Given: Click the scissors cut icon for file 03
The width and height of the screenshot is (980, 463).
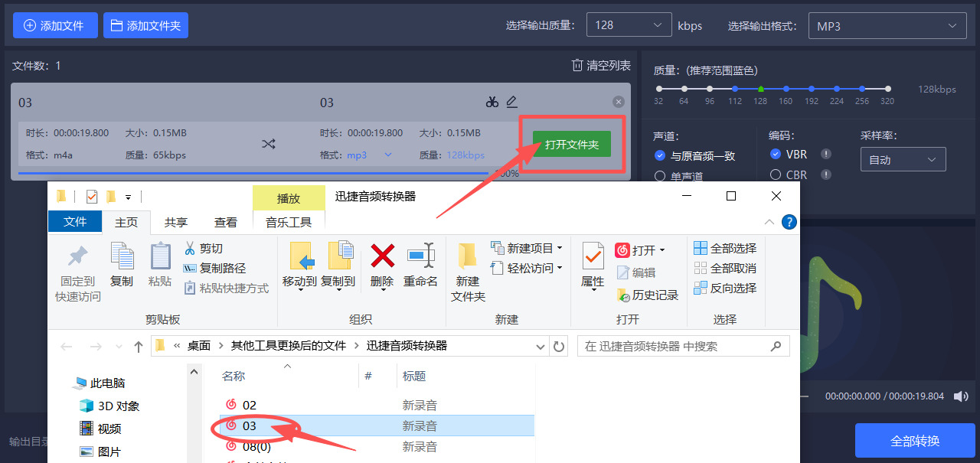Looking at the screenshot, I should click(492, 102).
